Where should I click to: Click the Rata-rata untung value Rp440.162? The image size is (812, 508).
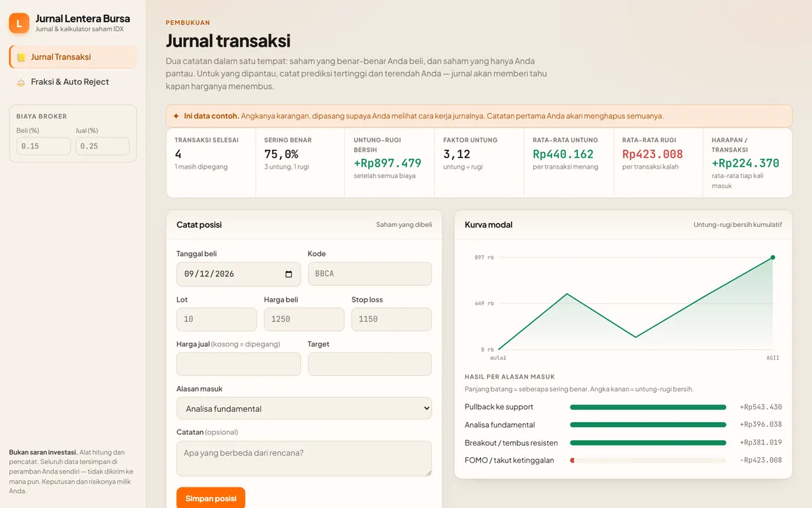click(563, 154)
